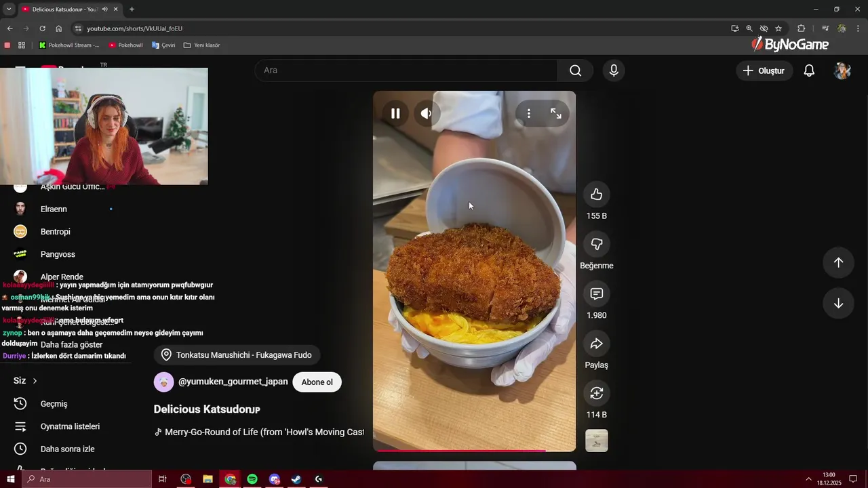The image size is (868, 488).
Task: Open File Explorer from taskbar
Action: (208, 479)
